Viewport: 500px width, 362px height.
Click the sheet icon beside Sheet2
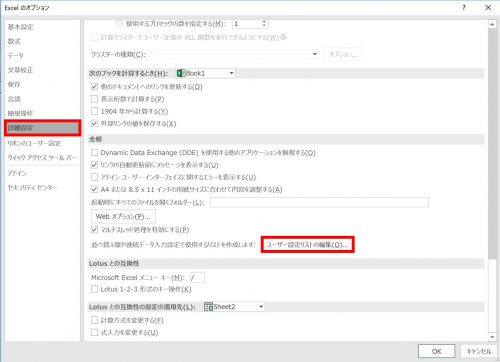coord(208,307)
